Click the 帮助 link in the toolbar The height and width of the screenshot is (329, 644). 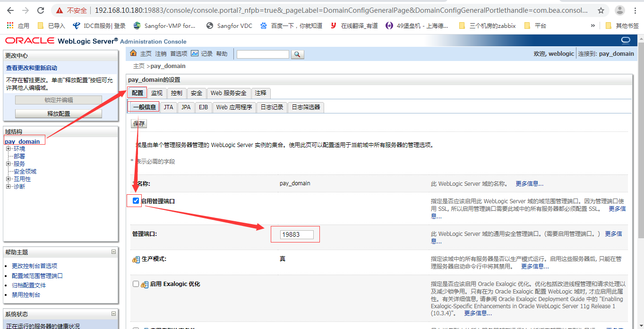coord(222,54)
